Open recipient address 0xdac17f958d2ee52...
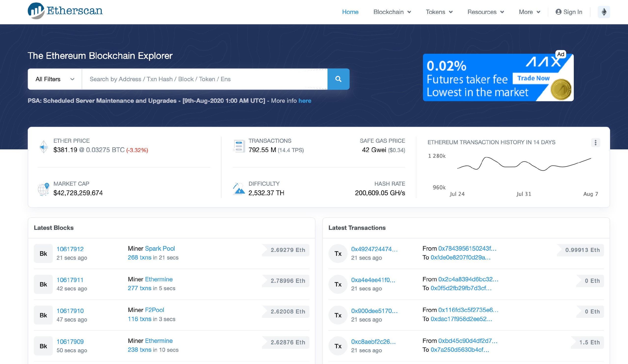Screen dimensions: 628x364 coord(461,319)
